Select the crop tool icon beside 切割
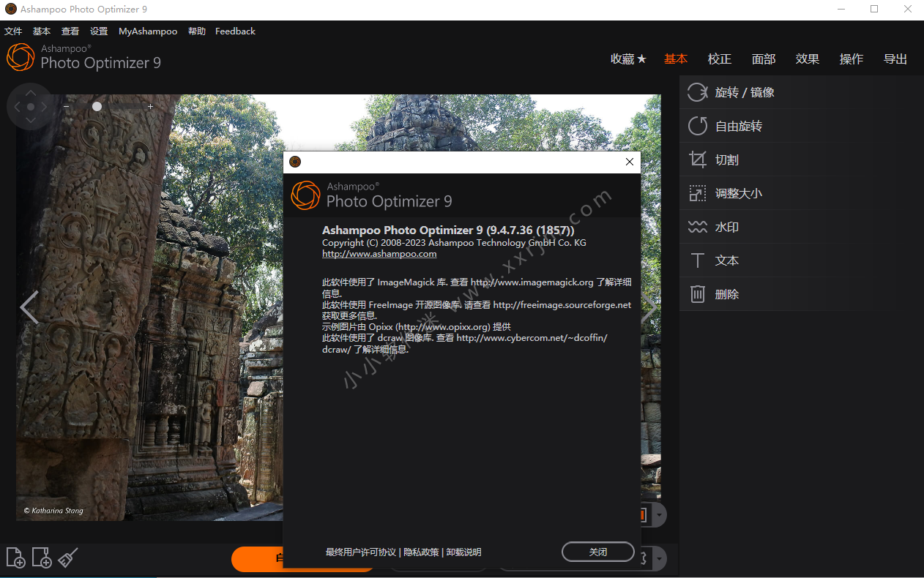Screen dimensions: 924x578 (697, 159)
